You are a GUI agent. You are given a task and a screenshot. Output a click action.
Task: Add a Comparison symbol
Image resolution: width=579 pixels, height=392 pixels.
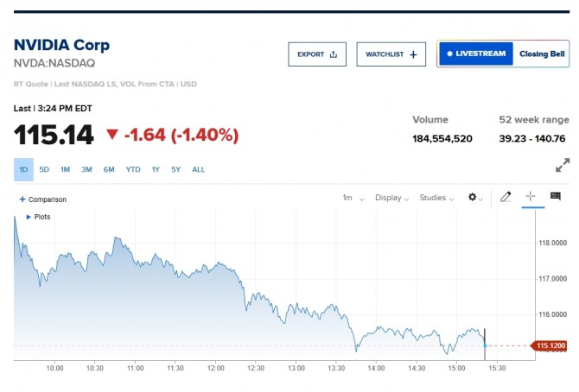click(42, 199)
